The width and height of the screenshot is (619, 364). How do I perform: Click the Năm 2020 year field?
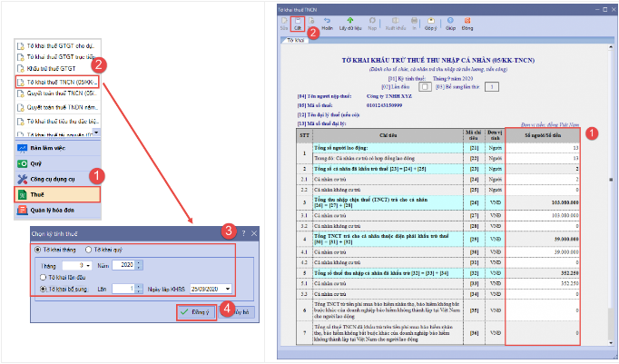click(x=124, y=265)
